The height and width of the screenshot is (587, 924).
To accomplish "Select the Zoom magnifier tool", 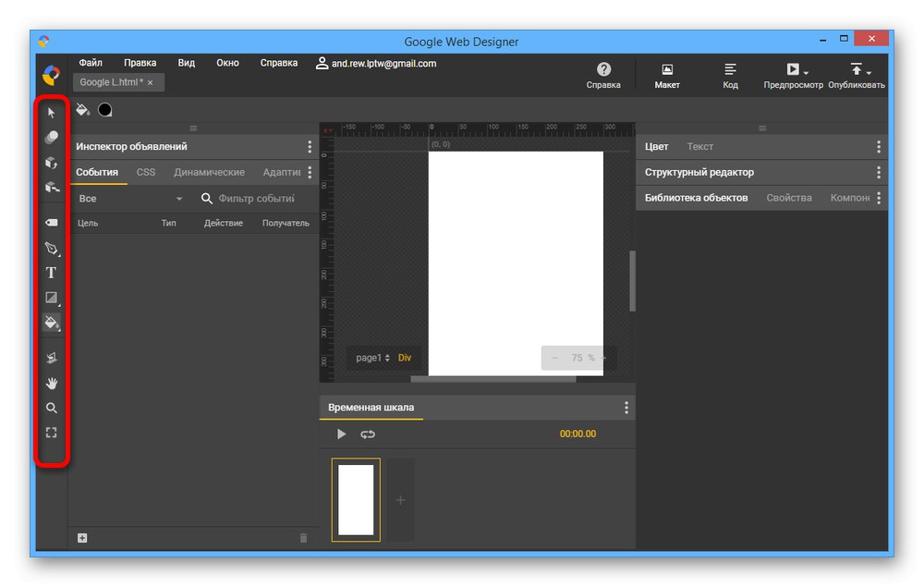I will click(51, 408).
